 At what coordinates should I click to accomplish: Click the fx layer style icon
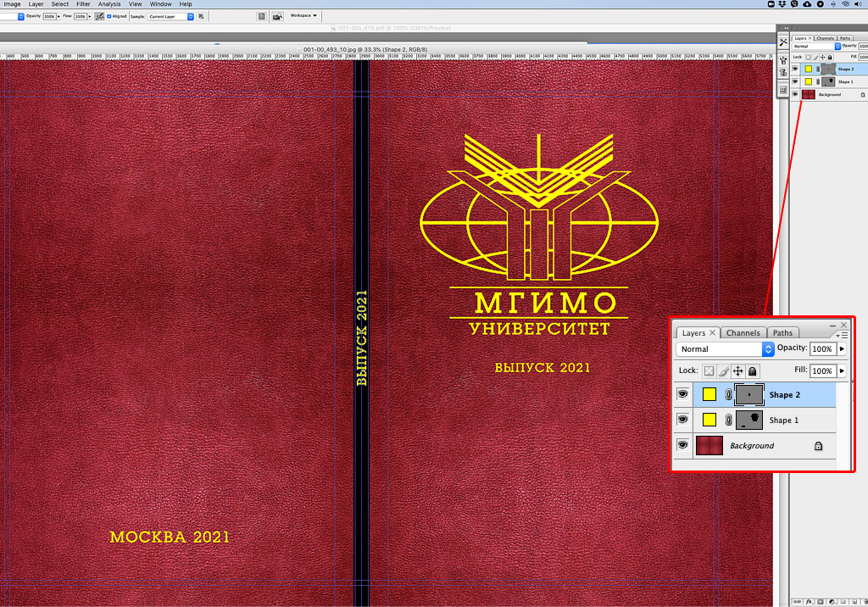click(x=809, y=601)
